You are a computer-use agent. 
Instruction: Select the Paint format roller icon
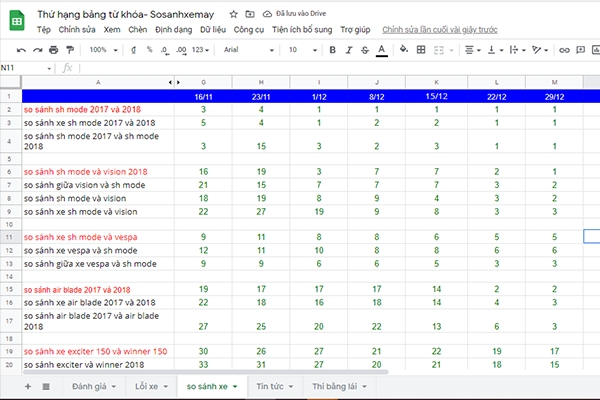[x=70, y=50]
